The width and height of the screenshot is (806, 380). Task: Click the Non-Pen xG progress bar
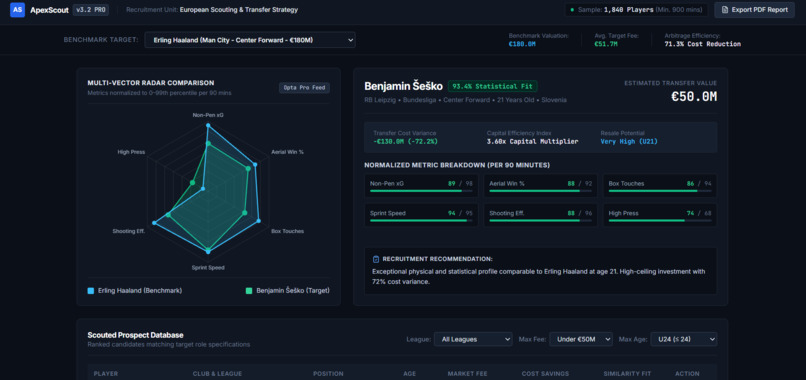[421, 191]
